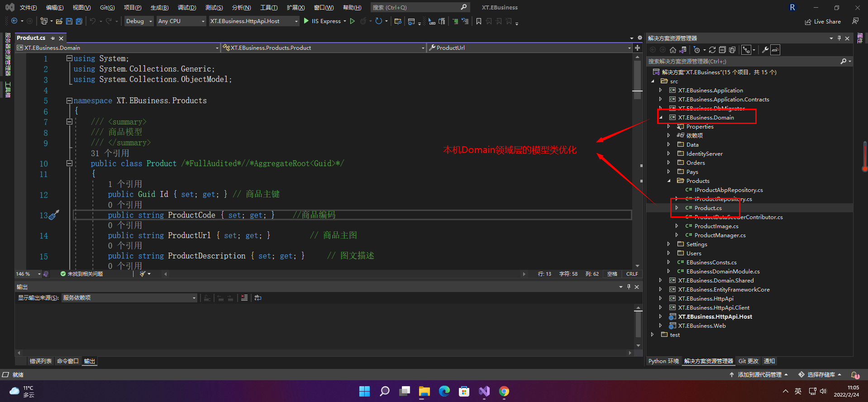Switch to the 错误列表 tab

(41, 361)
